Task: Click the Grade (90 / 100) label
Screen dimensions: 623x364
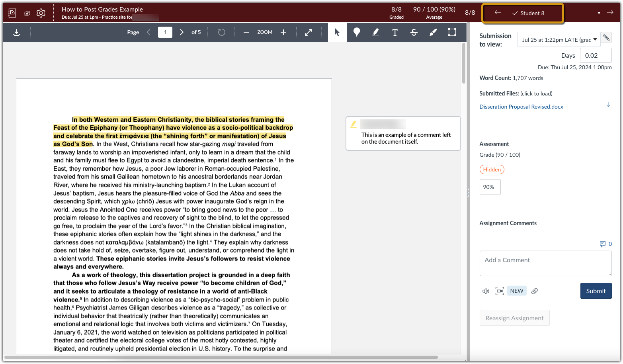Action: (500, 155)
